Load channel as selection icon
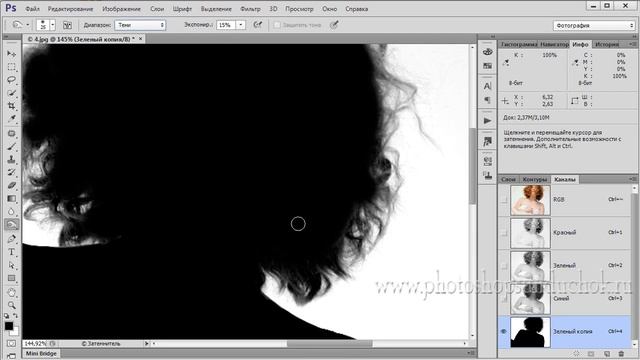 [x=577, y=353]
